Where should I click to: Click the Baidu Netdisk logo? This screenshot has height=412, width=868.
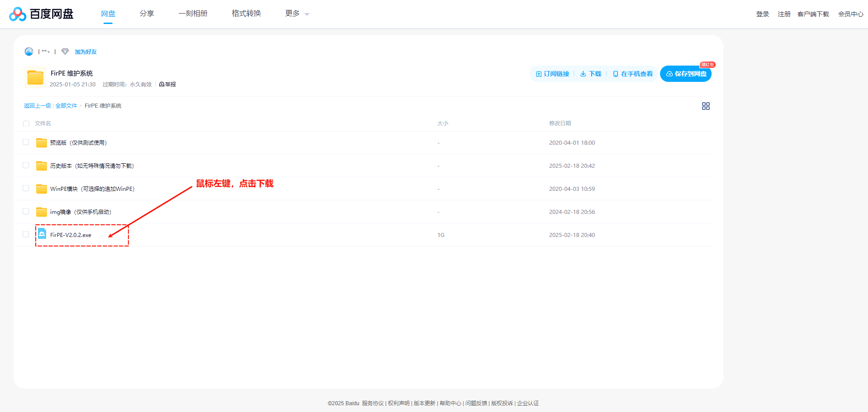41,14
